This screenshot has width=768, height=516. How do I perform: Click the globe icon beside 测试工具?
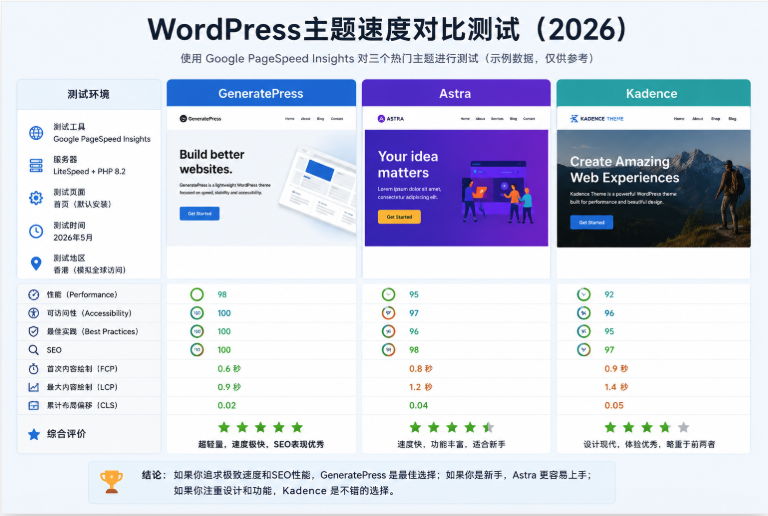36,133
